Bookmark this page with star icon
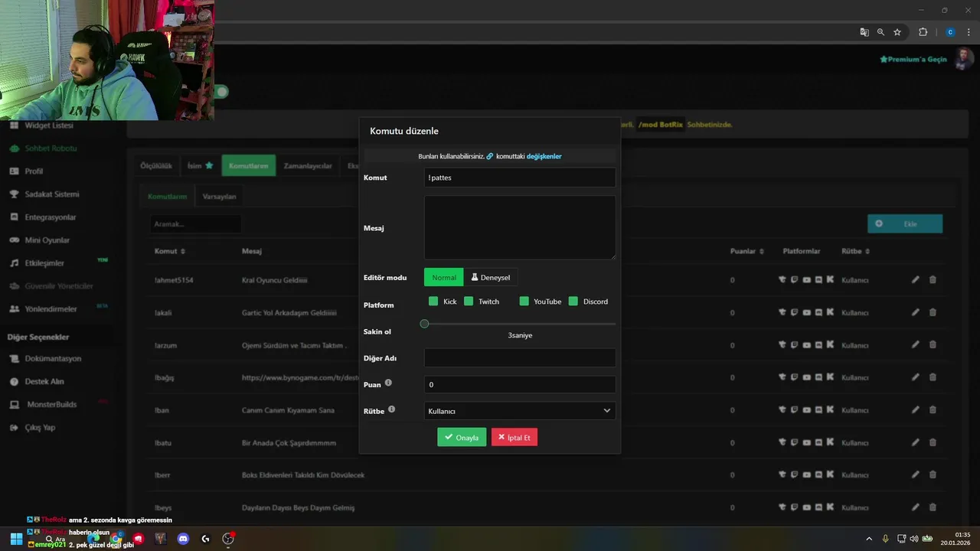Viewport: 980px width, 551px height. [897, 32]
